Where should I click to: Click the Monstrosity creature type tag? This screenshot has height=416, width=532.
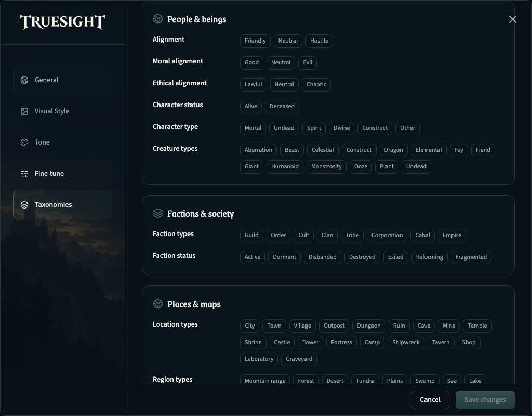point(326,167)
